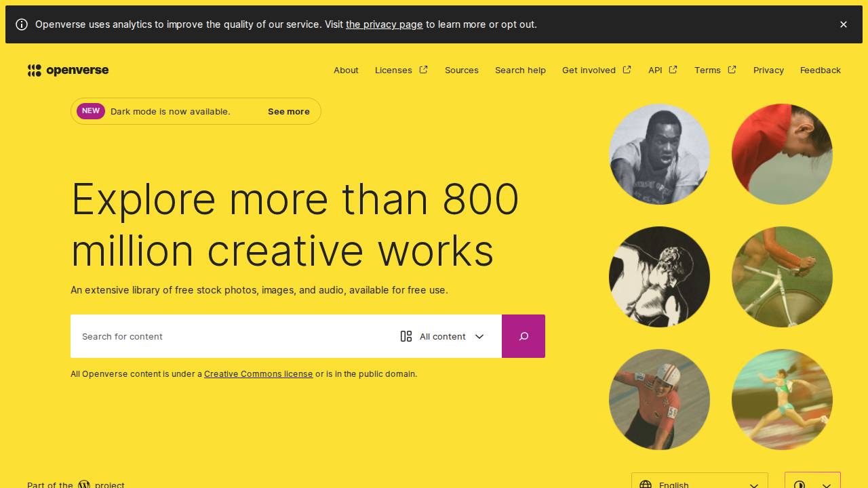Viewport: 868px width, 488px height.
Task: Open the color theme switcher dropdown
Action: pyautogui.click(x=812, y=483)
